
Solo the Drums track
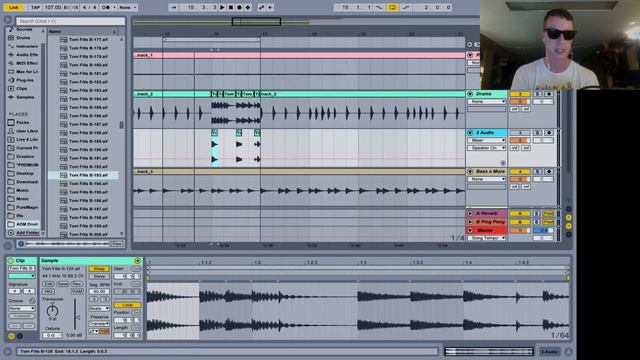[538, 94]
